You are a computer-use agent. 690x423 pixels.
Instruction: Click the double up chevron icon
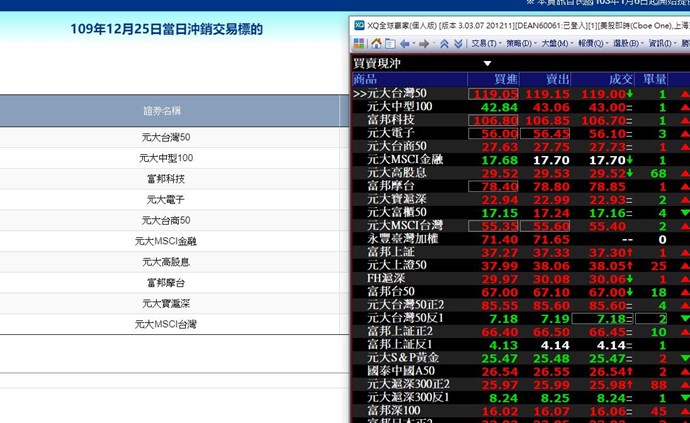coord(444,44)
